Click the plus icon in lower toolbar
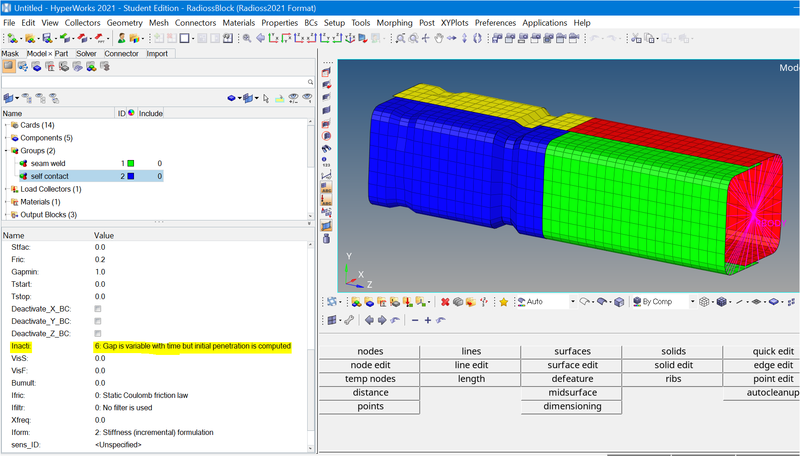Image resolution: width=800 pixels, height=456 pixels. [x=428, y=320]
